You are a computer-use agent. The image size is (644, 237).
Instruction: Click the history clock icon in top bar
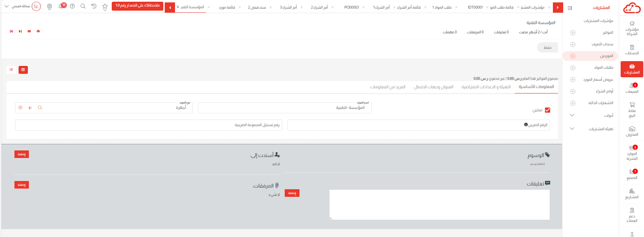coord(94,6)
